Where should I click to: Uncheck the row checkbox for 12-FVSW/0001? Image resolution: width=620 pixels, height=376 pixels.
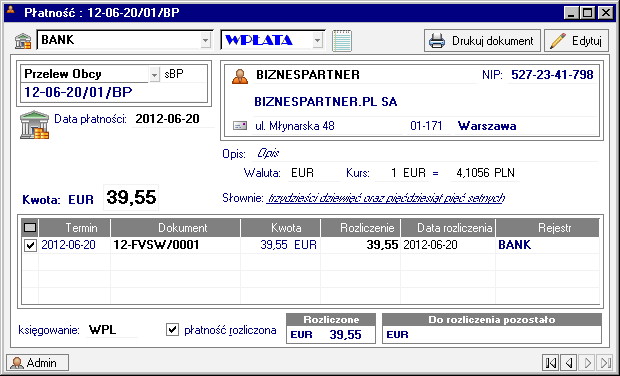30,245
